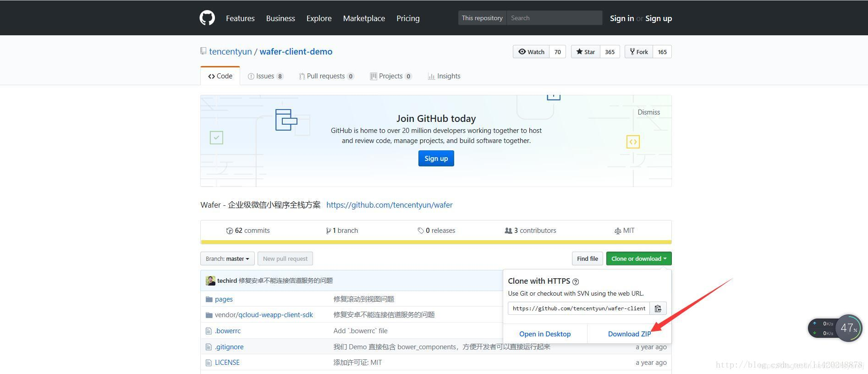
Task: Click Sign up in the header
Action: pos(659,18)
